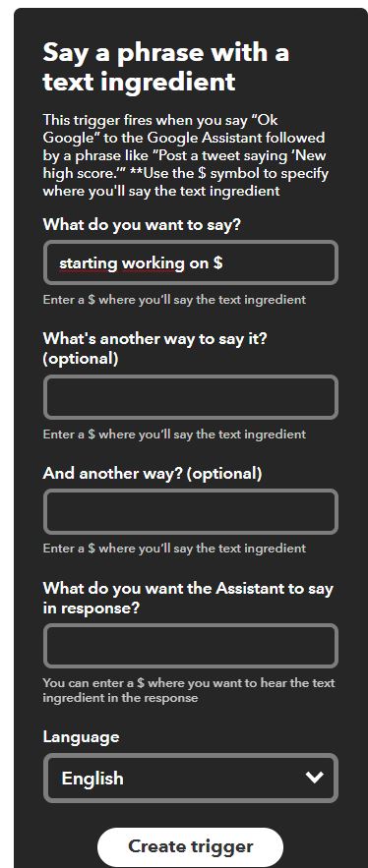
Task: Click the Create trigger button
Action: pyautogui.click(x=190, y=846)
